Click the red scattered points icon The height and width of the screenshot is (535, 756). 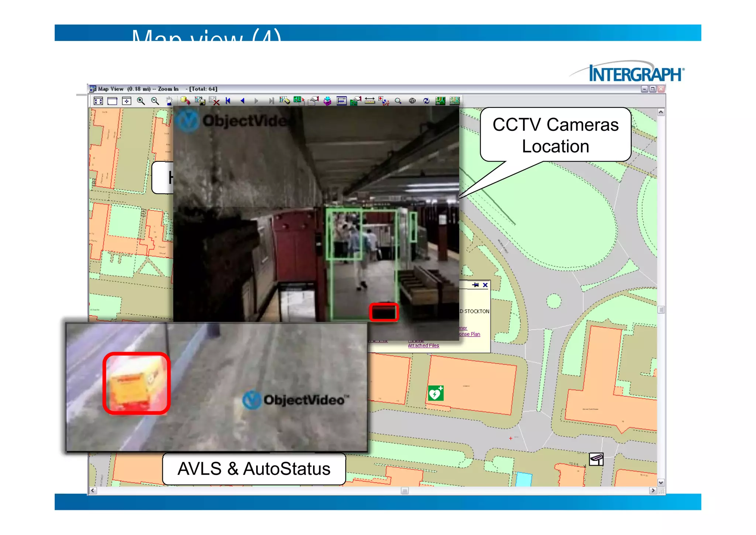coord(384,101)
